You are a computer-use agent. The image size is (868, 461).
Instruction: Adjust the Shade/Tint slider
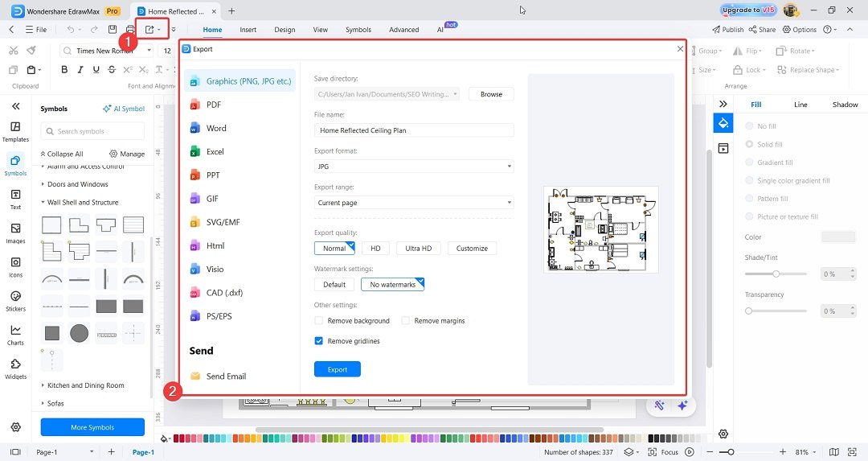click(776, 274)
